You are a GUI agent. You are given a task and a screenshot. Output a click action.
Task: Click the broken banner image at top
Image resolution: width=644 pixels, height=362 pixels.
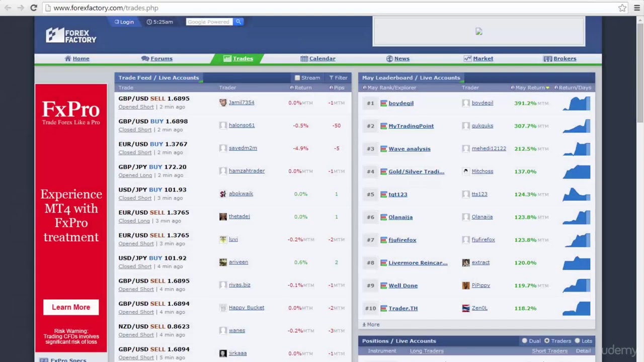(478, 32)
